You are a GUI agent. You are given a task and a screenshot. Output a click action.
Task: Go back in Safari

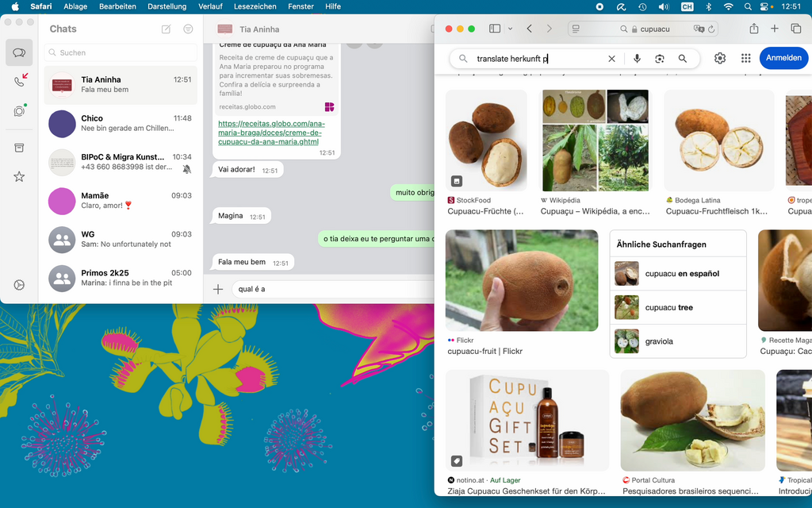(529, 29)
